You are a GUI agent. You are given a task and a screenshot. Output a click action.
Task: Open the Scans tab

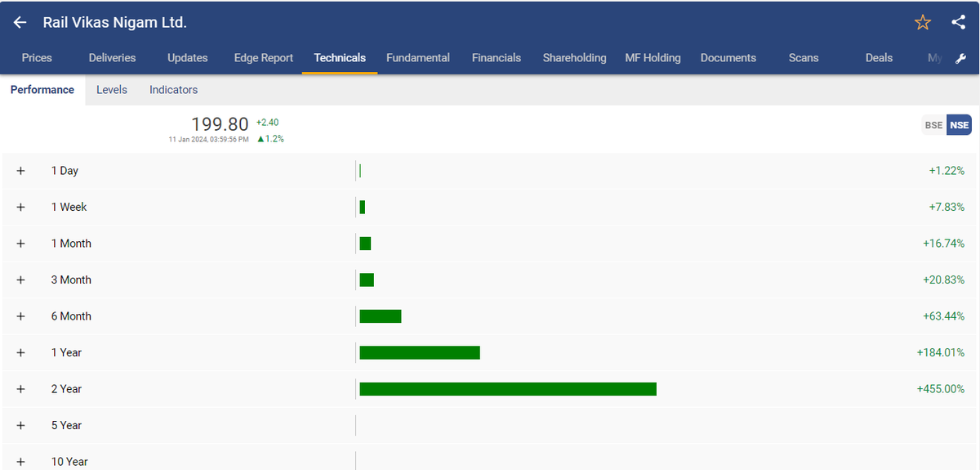(x=804, y=58)
